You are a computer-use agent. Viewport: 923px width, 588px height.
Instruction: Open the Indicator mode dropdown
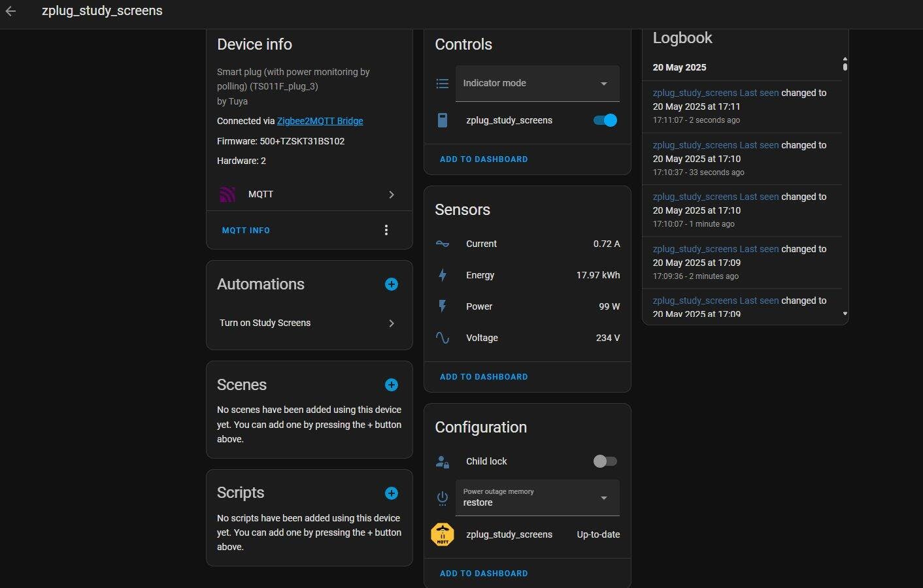(537, 84)
